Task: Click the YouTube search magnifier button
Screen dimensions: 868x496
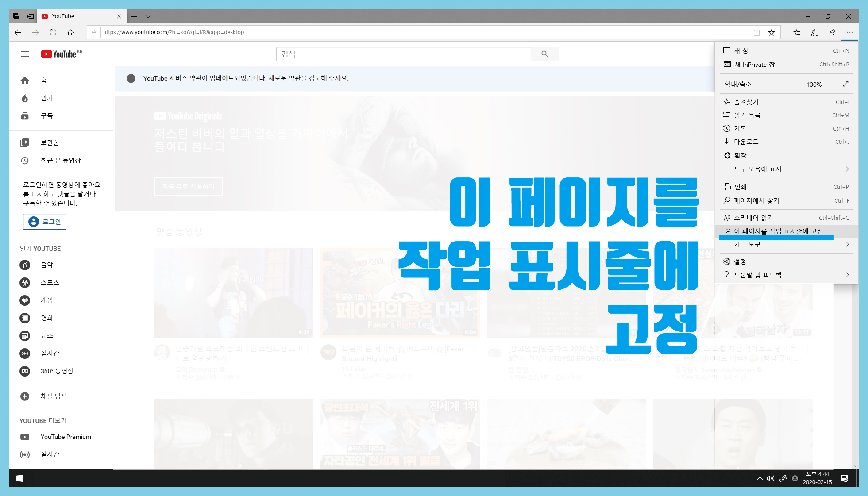Action: point(544,54)
